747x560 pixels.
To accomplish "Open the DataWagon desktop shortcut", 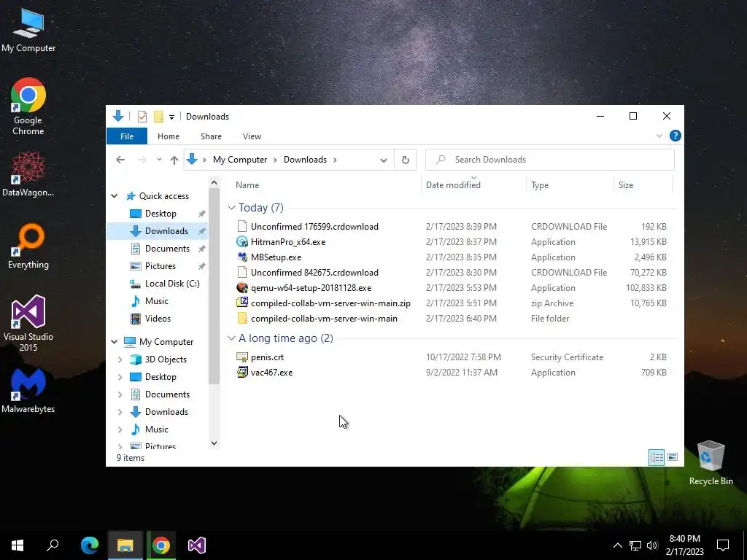I will 28,174.
